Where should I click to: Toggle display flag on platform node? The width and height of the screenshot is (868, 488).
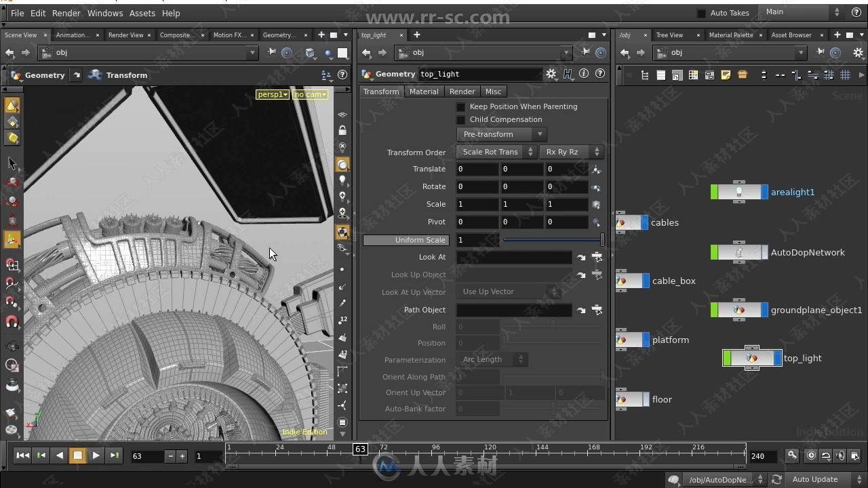click(x=646, y=340)
